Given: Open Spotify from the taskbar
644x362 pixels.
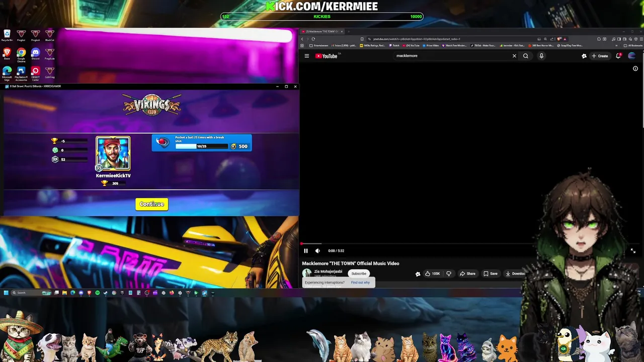Looking at the screenshot, I should 97,293.
